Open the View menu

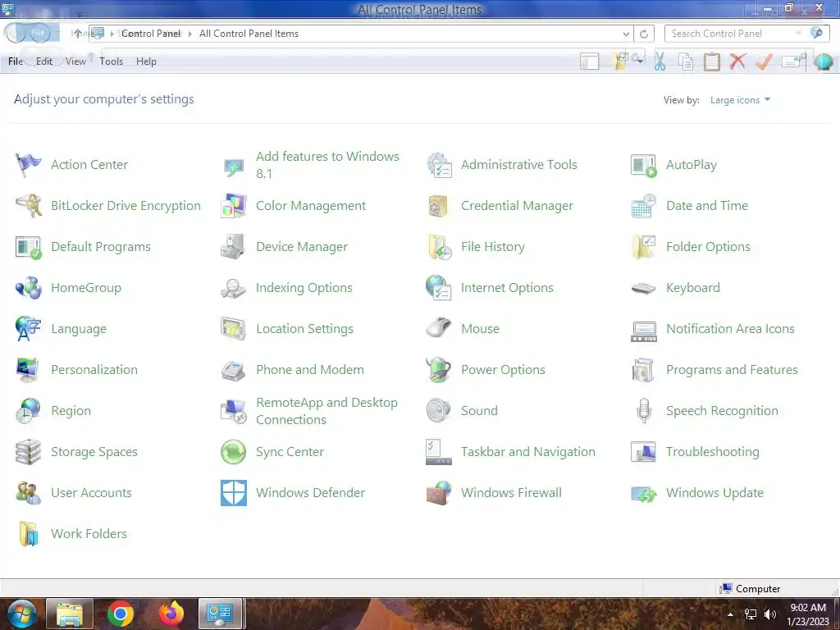click(75, 62)
